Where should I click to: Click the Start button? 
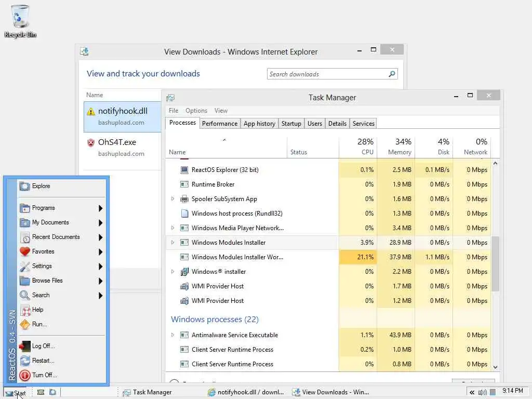click(15, 393)
